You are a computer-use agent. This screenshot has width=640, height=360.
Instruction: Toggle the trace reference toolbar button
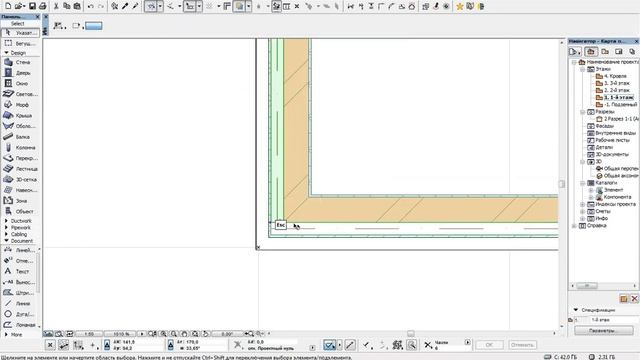point(240,6)
